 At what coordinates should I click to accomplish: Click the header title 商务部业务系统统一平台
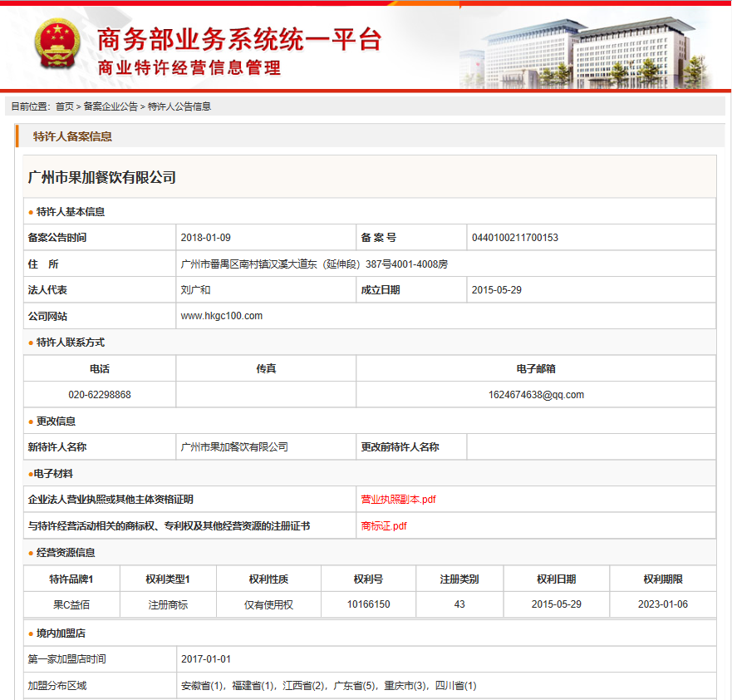click(x=240, y=39)
